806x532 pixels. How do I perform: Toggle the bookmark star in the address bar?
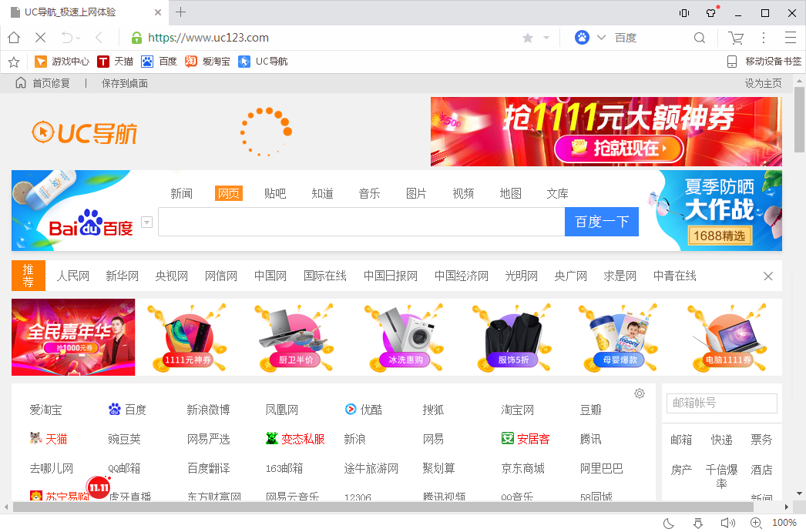527,37
